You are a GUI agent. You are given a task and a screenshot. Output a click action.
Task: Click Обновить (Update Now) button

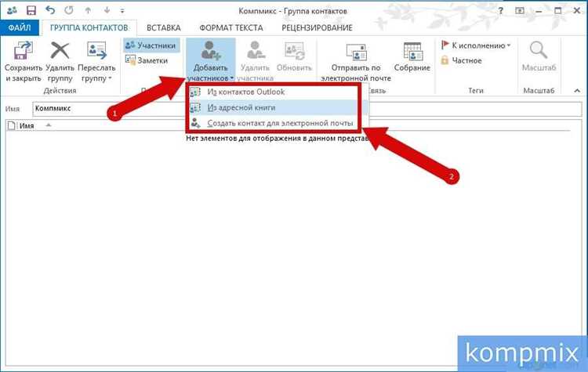(x=294, y=57)
